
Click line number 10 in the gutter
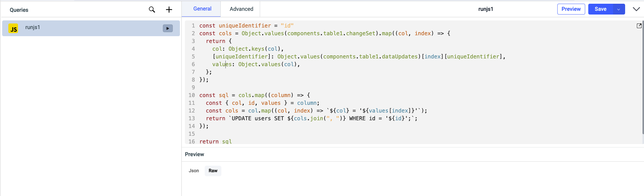click(x=192, y=95)
